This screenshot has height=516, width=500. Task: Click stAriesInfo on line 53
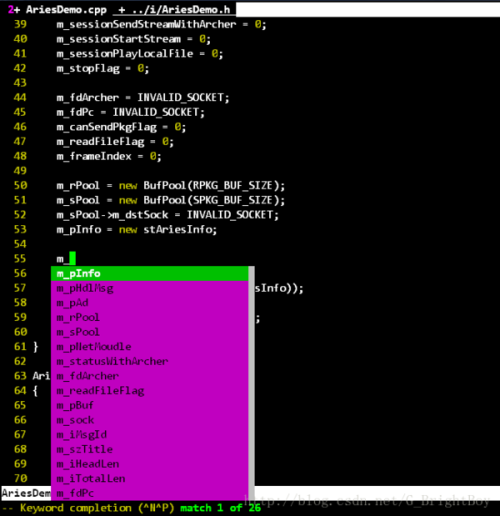(x=177, y=230)
